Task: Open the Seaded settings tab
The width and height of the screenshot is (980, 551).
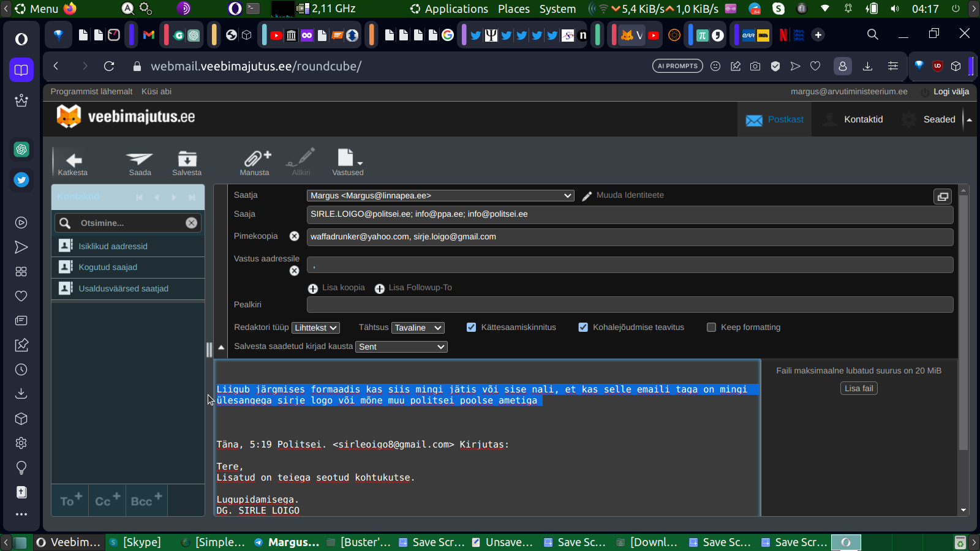Action: click(x=938, y=119)
